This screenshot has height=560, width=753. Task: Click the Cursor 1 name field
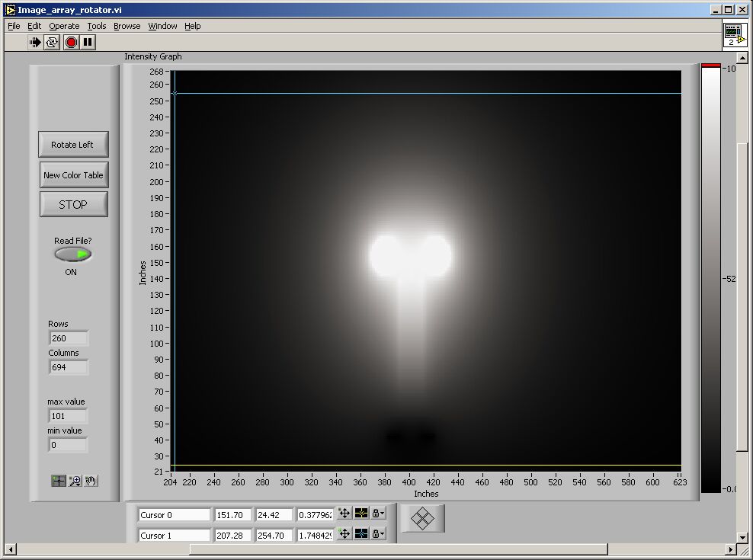(174, 536)
